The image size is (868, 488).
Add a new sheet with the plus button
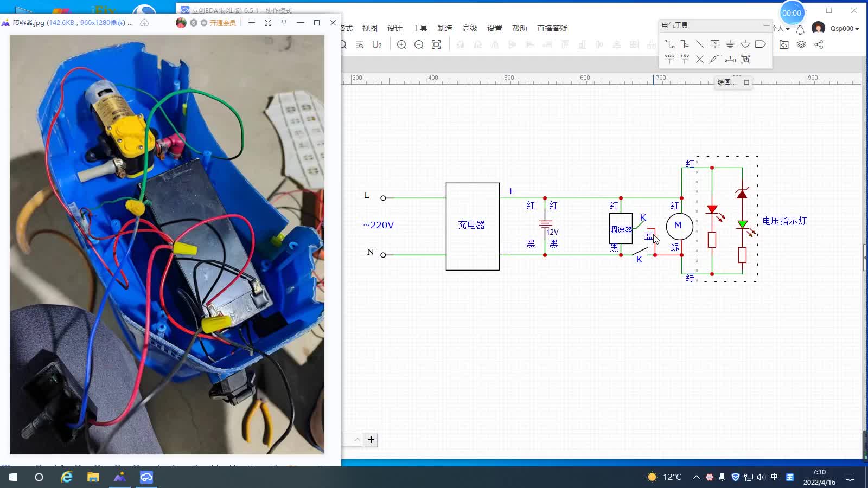tap(371, 440)
